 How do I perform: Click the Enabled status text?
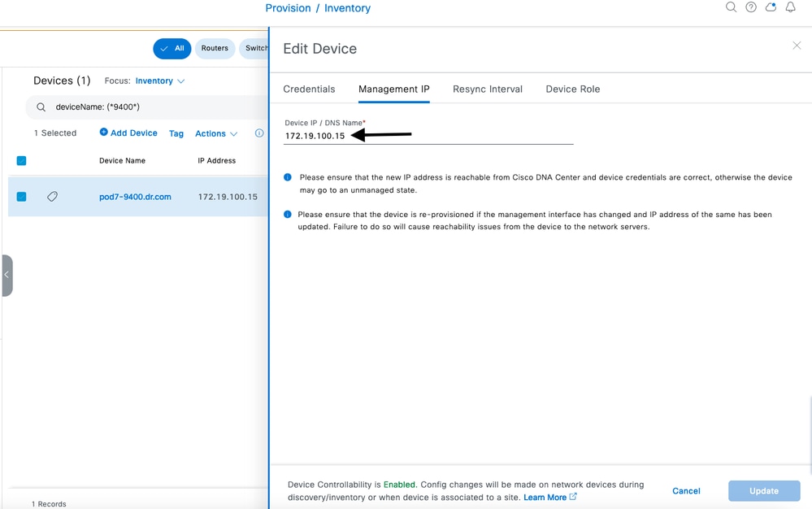coord(399,485)
